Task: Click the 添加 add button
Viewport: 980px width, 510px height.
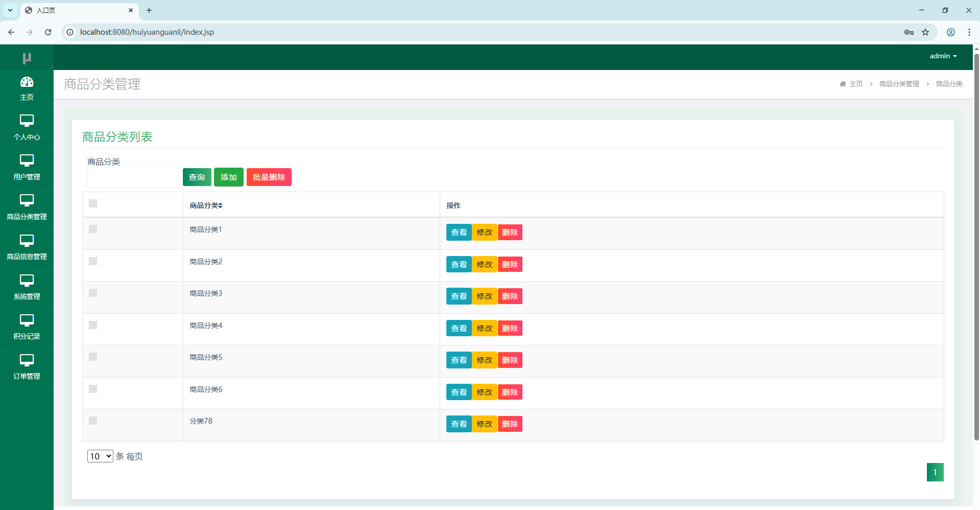Action: (x=229, y=177)
